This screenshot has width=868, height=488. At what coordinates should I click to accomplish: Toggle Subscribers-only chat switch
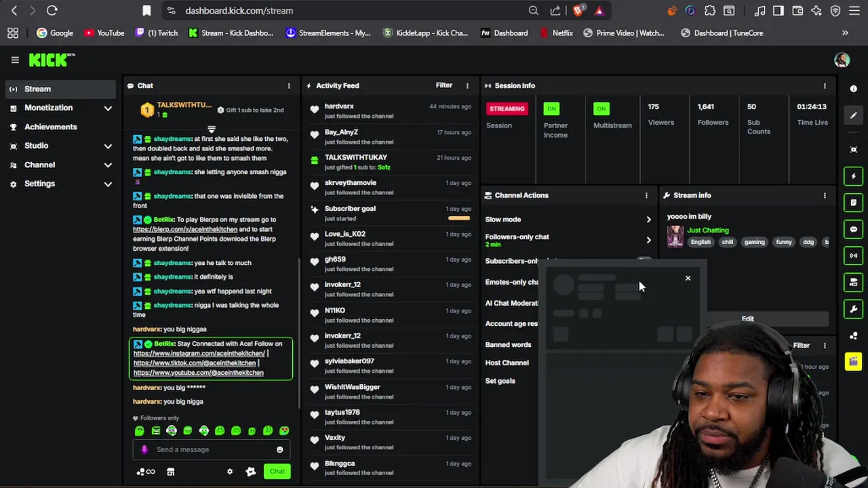tap(644, 260)
